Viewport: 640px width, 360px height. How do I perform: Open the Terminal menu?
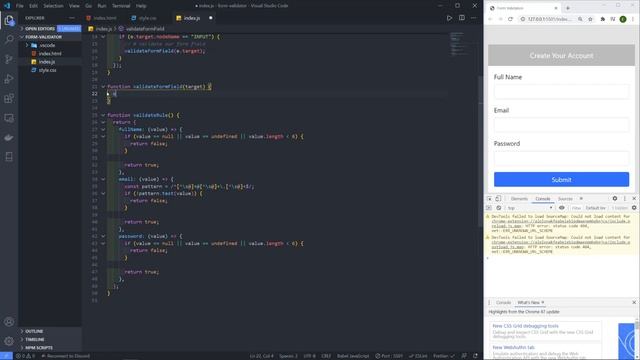click(x=121, y=6)
